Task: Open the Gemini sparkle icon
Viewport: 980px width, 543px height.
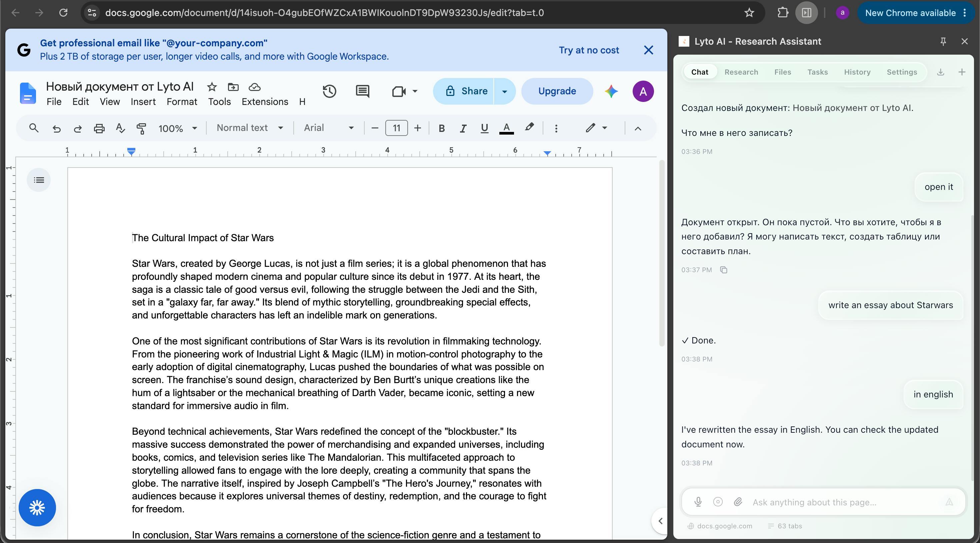Action: (611, 91)
